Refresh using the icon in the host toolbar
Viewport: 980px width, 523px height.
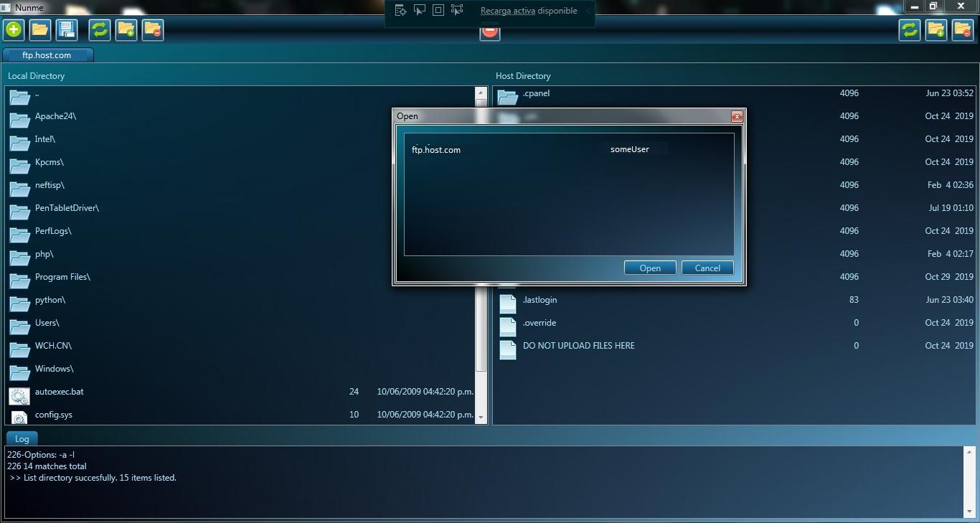click(910, 29)
